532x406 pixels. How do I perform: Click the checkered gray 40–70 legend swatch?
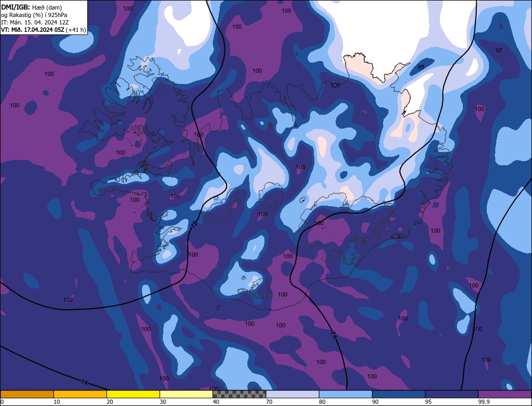(239, 394)
